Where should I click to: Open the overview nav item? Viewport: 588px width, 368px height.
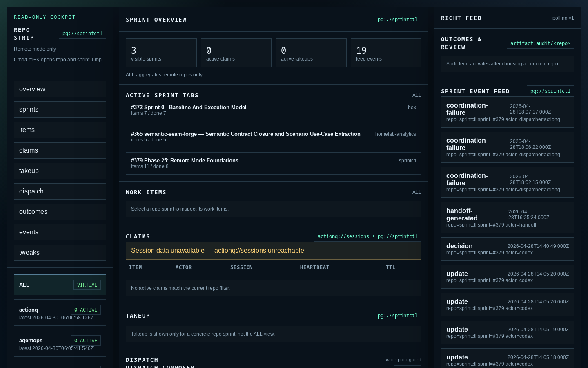[x=60, y=89]
